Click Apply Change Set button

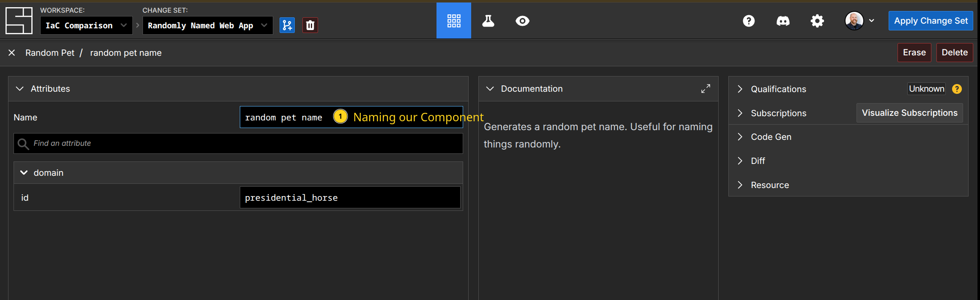(x=931, y=21)
